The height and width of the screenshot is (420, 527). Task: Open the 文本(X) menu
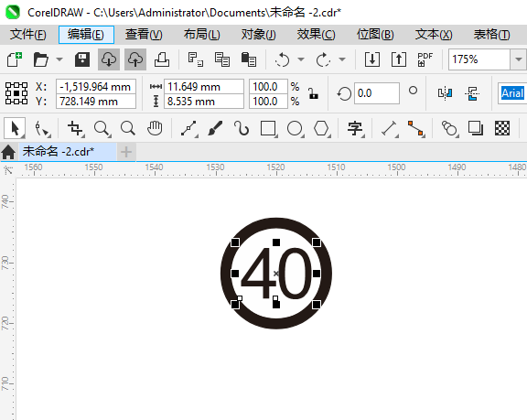(434, 35)
